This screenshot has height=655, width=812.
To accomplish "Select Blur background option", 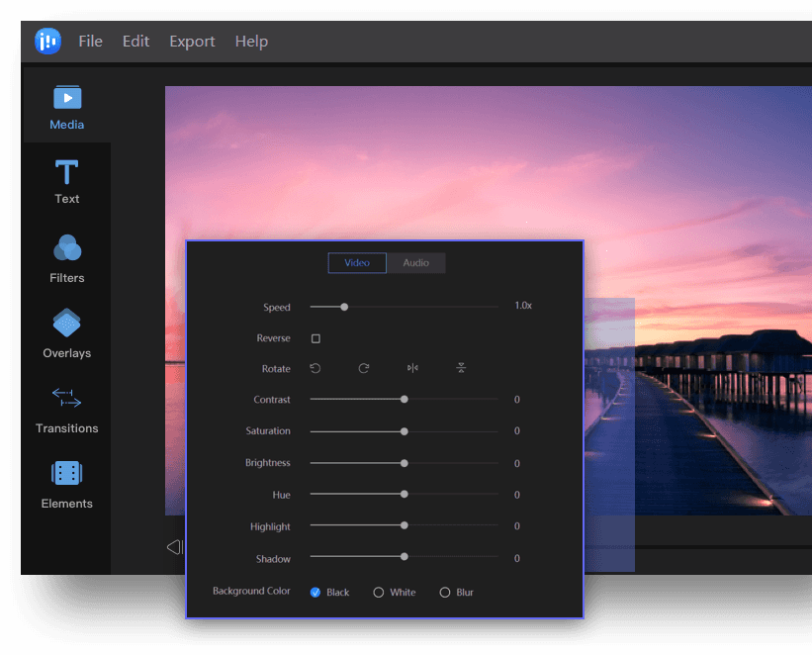I will click(x=445, y=593).
